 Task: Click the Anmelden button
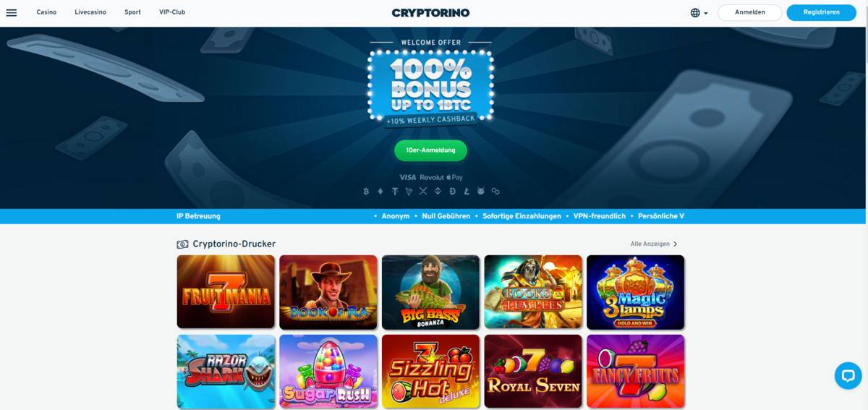tap(749, 12)
